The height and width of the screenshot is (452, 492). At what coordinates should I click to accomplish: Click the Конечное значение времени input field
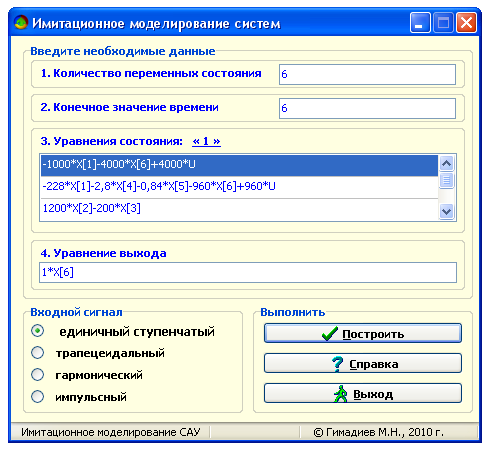click(367, 108)
